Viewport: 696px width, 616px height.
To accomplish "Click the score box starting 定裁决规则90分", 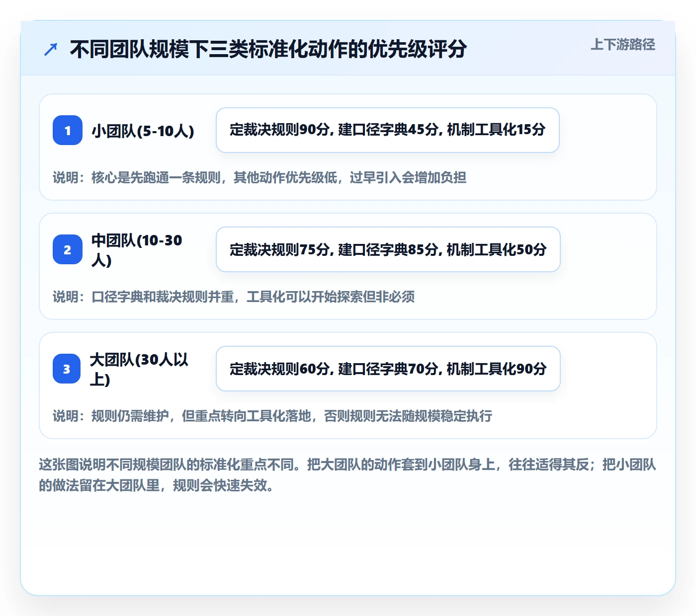I will click(388, 130).
